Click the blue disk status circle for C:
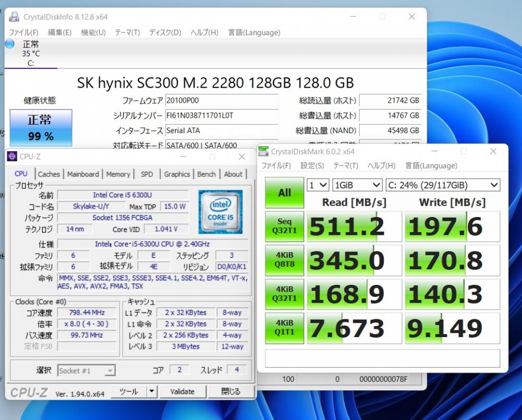 click(x=9, y=44)
